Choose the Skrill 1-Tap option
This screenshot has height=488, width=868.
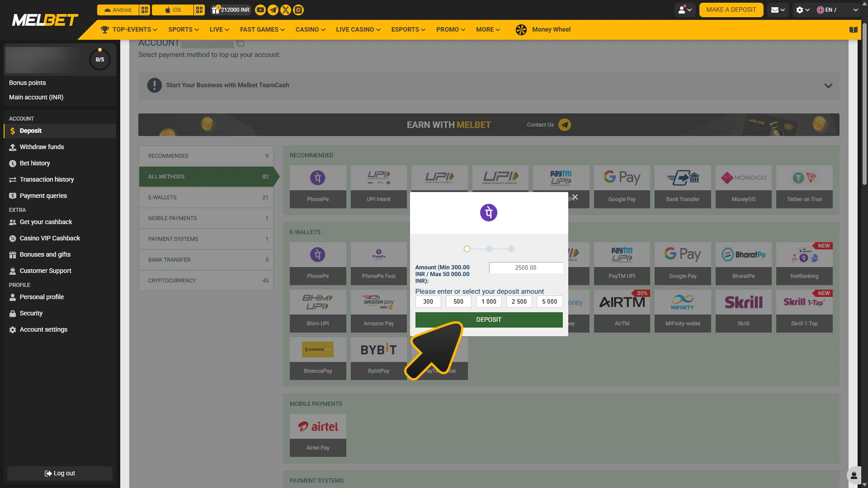coord(804,311)
